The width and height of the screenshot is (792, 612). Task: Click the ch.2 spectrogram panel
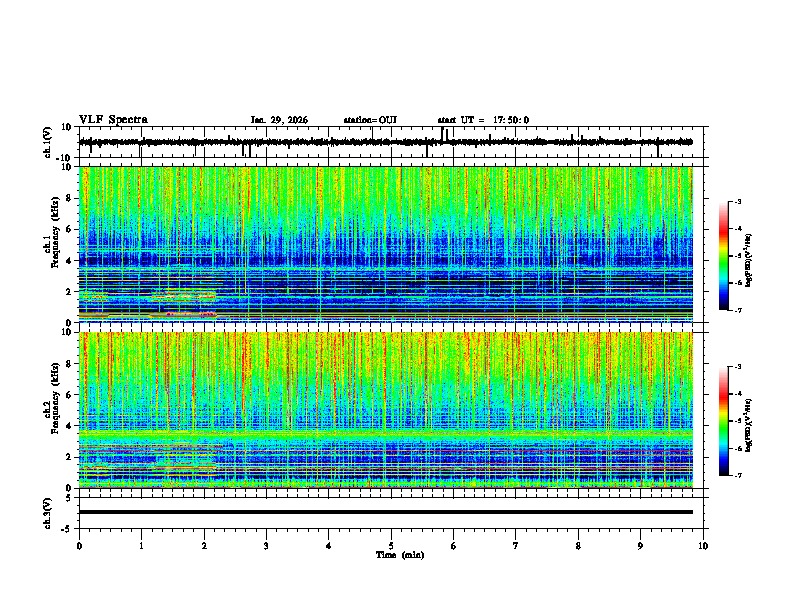386,410
